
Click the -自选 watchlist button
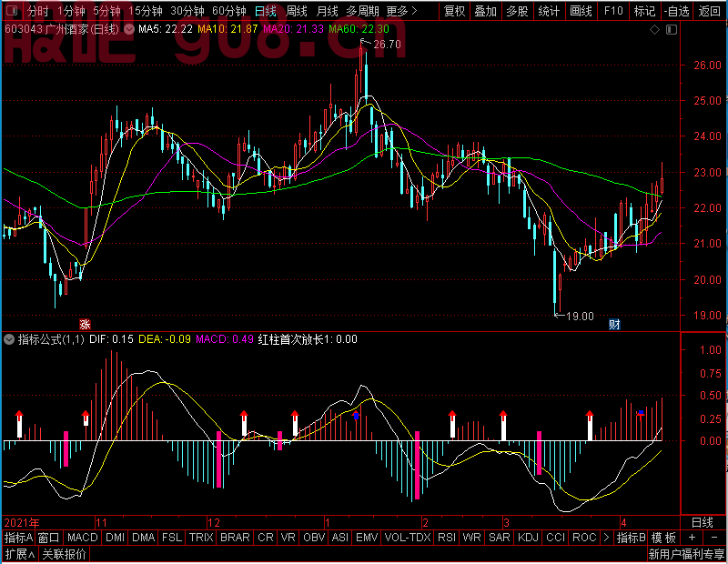tap(676, 11)
